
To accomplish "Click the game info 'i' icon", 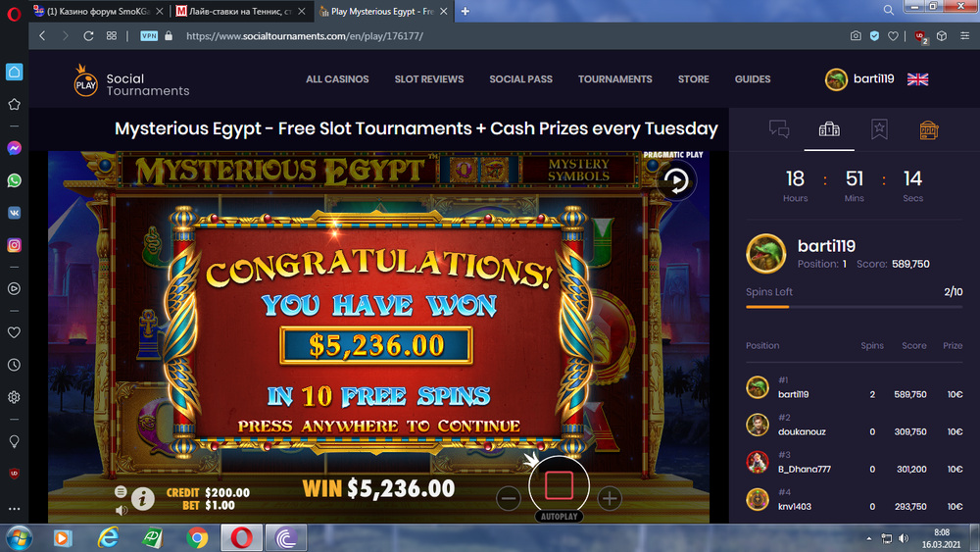I will click(142, 499).
